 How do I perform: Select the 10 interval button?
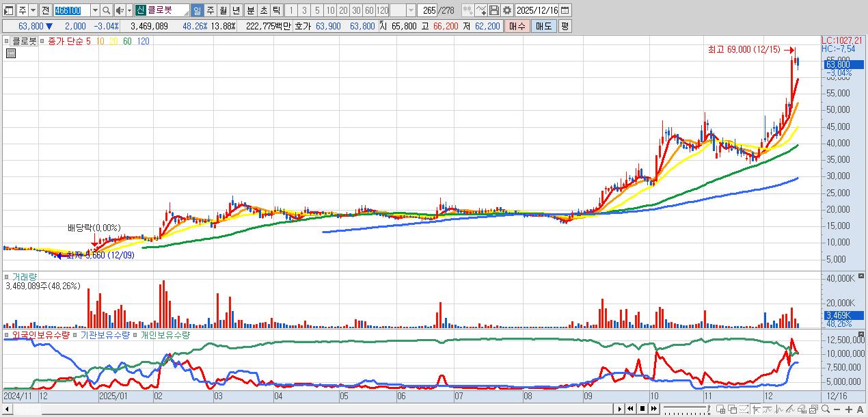pyautogui.click(x=330, y=10)
